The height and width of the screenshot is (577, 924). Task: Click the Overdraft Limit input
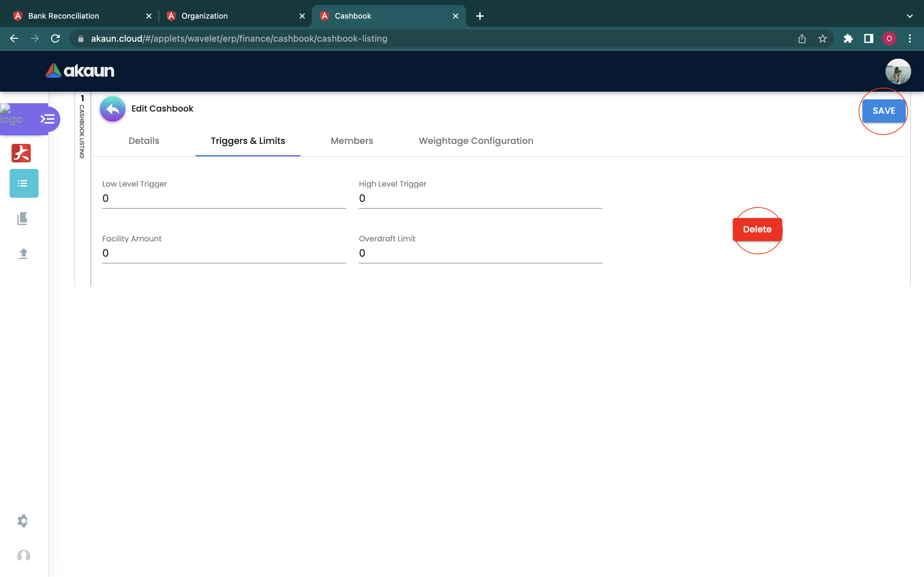pos(480,253)
